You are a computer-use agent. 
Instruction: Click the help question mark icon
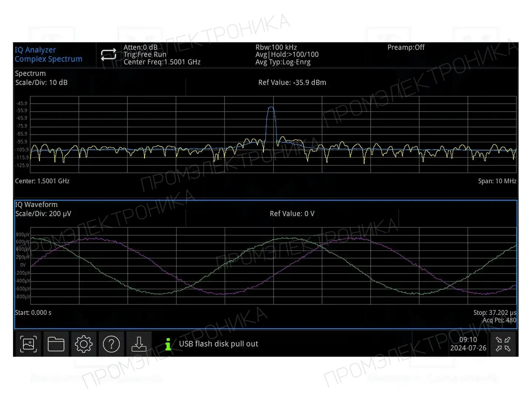point(111,344)
